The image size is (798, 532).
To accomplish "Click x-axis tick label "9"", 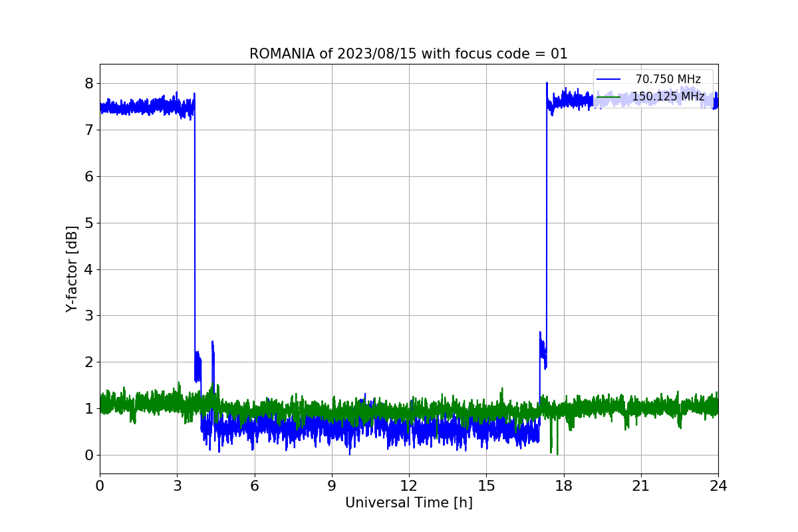I will [332, 486].
